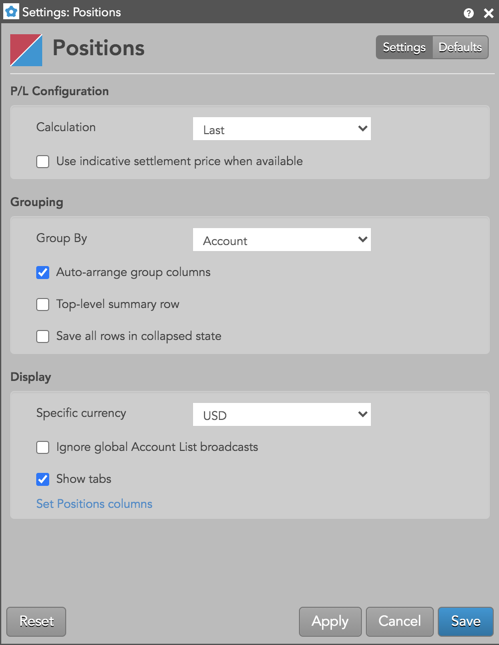Viewport: 499px width, 645px height.
Task: Enable indicative settlement price checkbox
Action: [43, 162]
